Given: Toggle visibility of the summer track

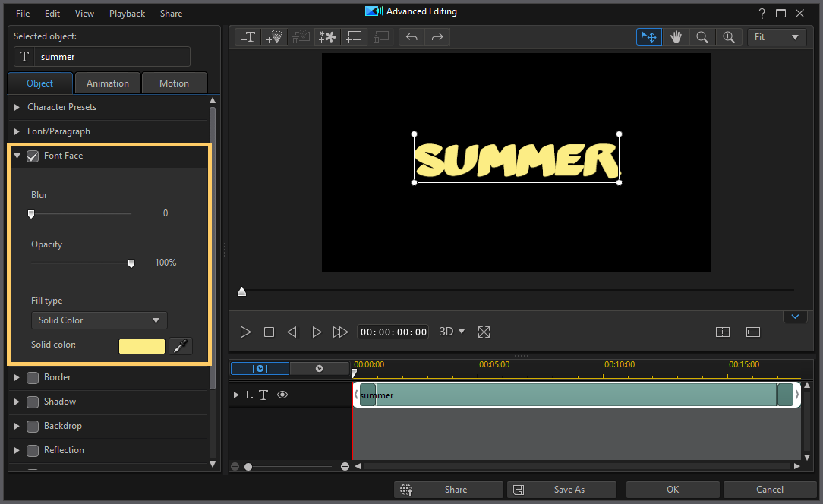Looking at the screenshot, I should click(282, 395).
